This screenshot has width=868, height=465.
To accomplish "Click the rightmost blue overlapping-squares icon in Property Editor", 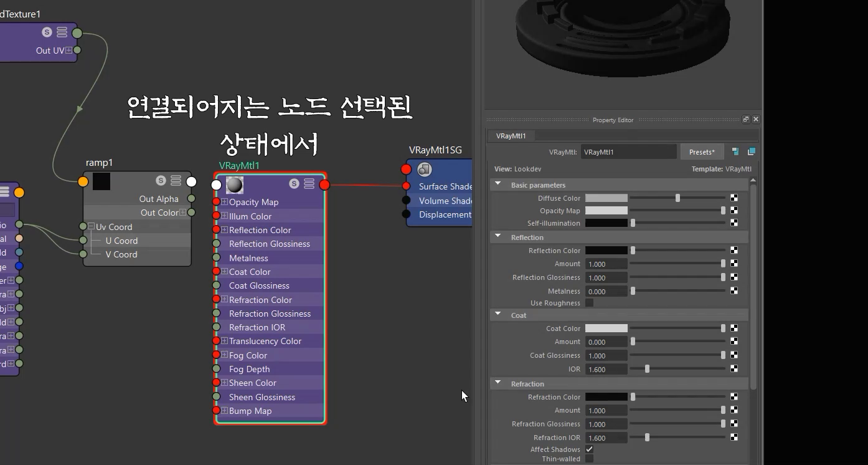I will click(751, 151).
